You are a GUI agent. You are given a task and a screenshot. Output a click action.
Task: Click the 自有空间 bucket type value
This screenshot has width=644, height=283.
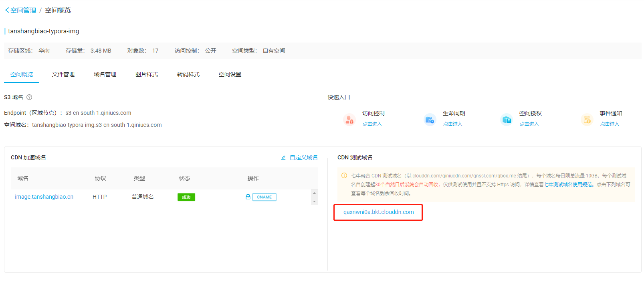pos(274,51)
